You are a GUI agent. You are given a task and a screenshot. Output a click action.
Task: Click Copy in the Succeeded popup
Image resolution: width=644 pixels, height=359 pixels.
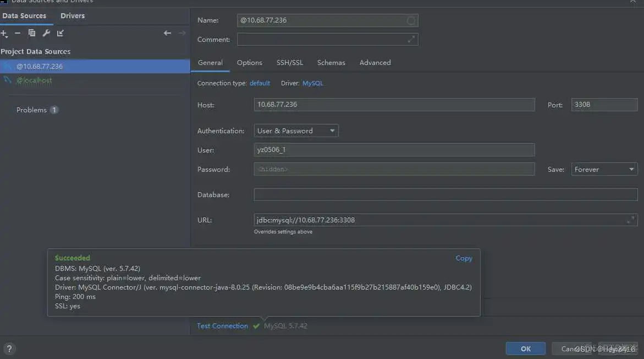click(464, 258)
